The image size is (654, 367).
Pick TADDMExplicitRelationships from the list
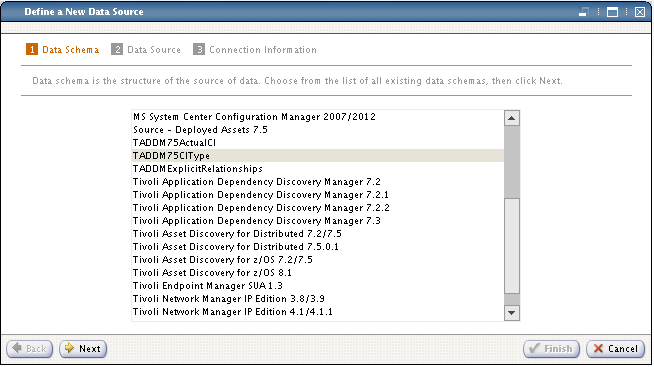click(317, 168)
